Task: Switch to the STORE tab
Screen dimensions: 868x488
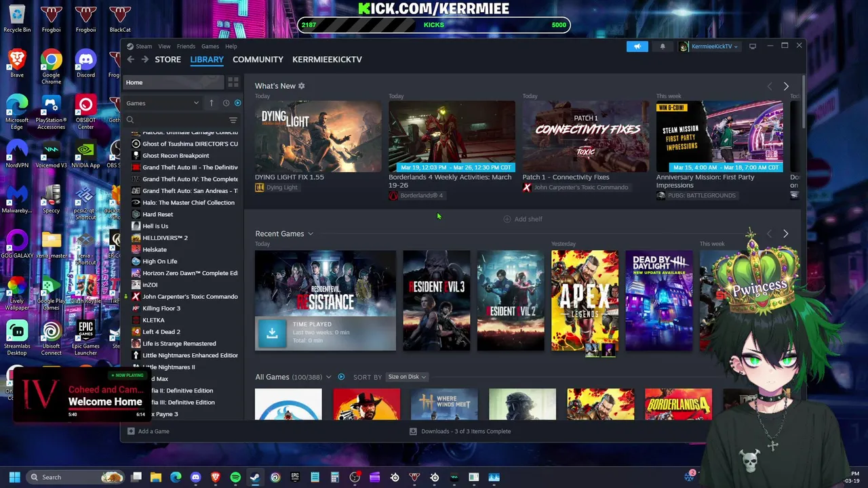Action: point(167,60)
